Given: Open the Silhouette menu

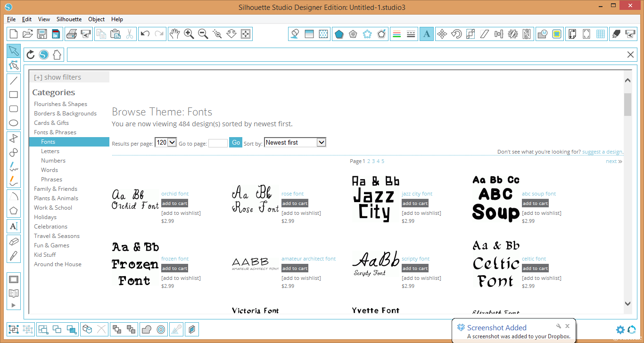Looking at the screenshot, I should click(x=69, y=19).
